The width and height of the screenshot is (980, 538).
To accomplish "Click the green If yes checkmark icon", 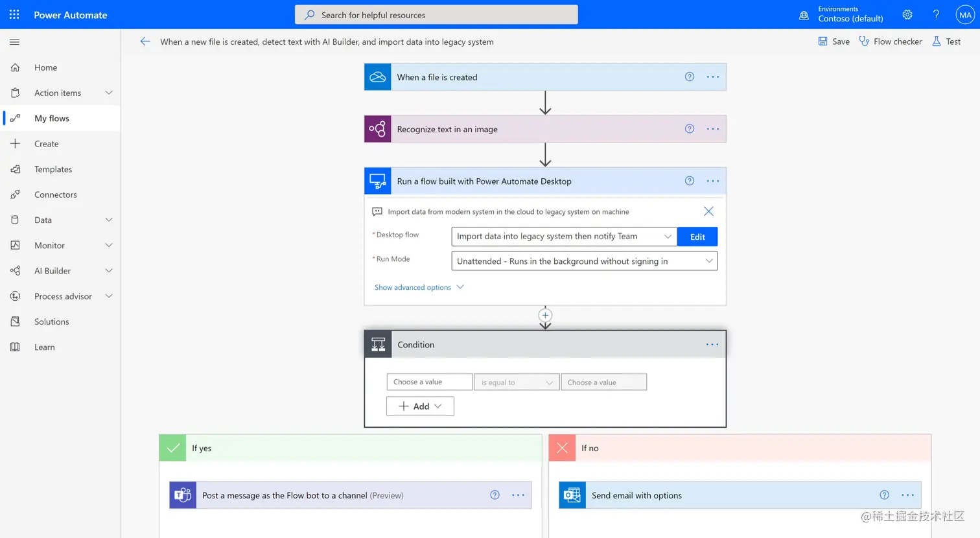I will pos(172,448).
